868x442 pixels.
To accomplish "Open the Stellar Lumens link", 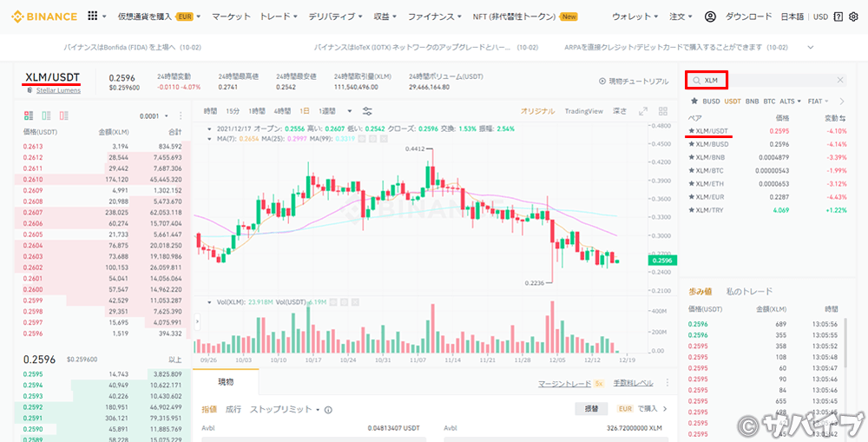I will pyautogui.click(x=58, y=89).
